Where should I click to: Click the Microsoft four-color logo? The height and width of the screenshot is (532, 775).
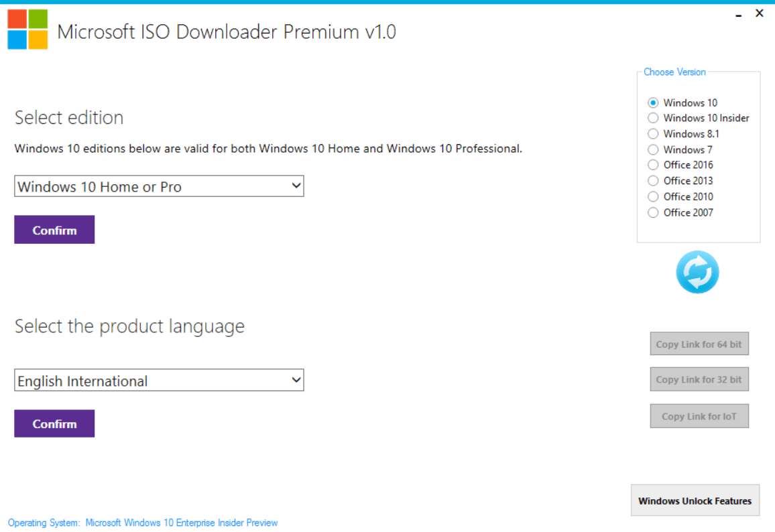[x=27, y=29]
